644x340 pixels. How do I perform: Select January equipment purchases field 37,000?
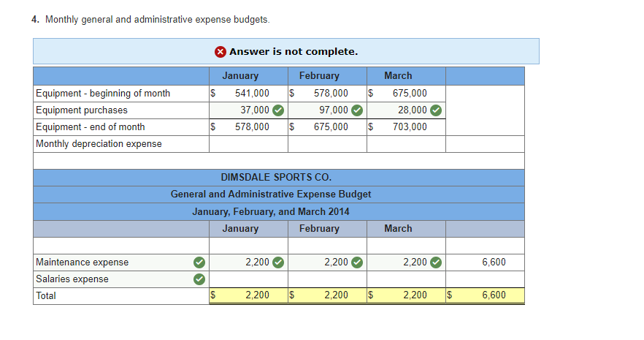pos(248,110)
